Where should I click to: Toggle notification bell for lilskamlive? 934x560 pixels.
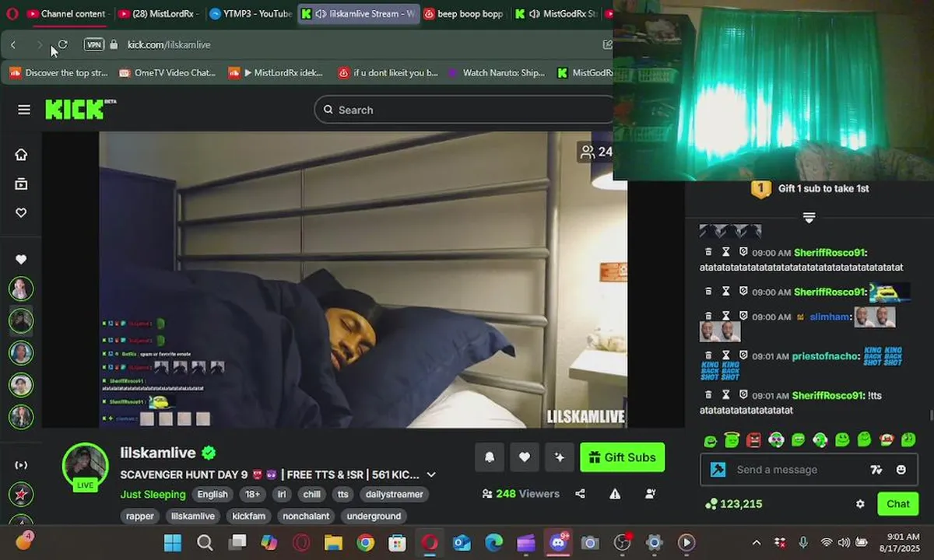[x=490, y=457]
